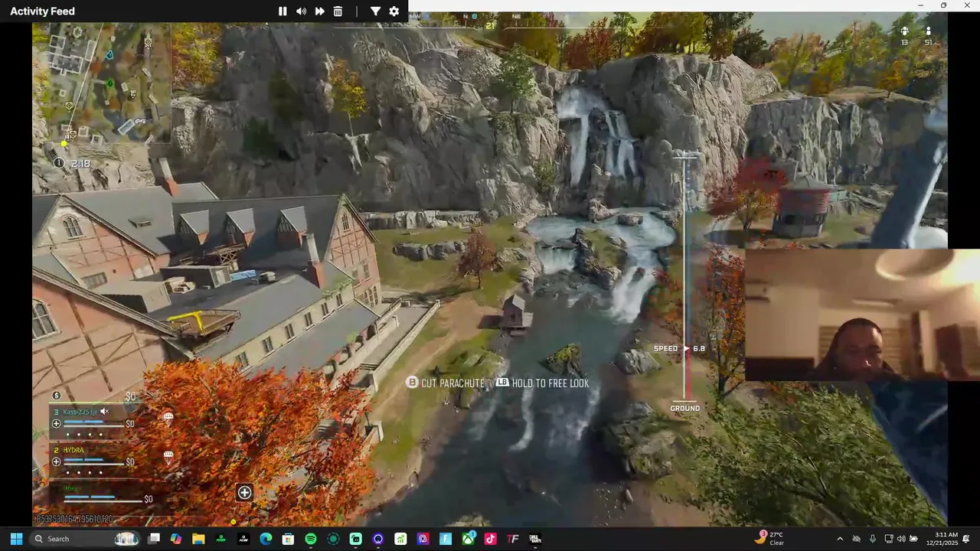Open Task View on the taskbar
This screenshot has height=551, width=980.
[154, 539]
